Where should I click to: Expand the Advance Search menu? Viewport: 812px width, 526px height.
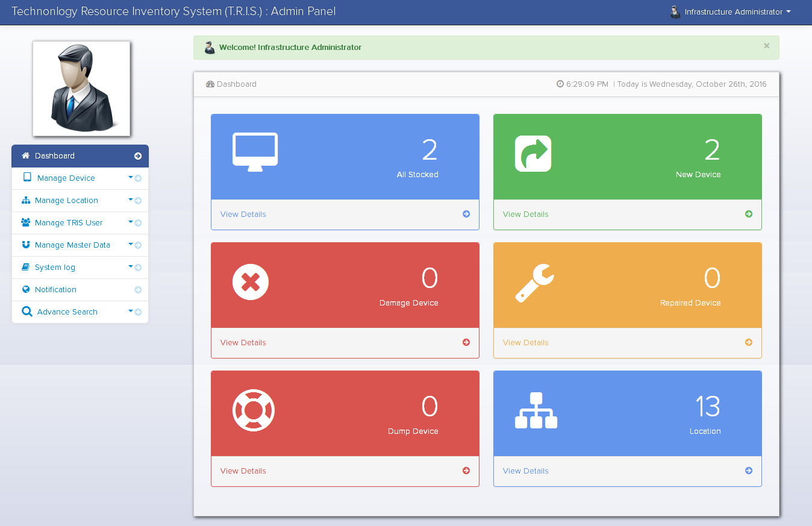[x=67, y=312]
